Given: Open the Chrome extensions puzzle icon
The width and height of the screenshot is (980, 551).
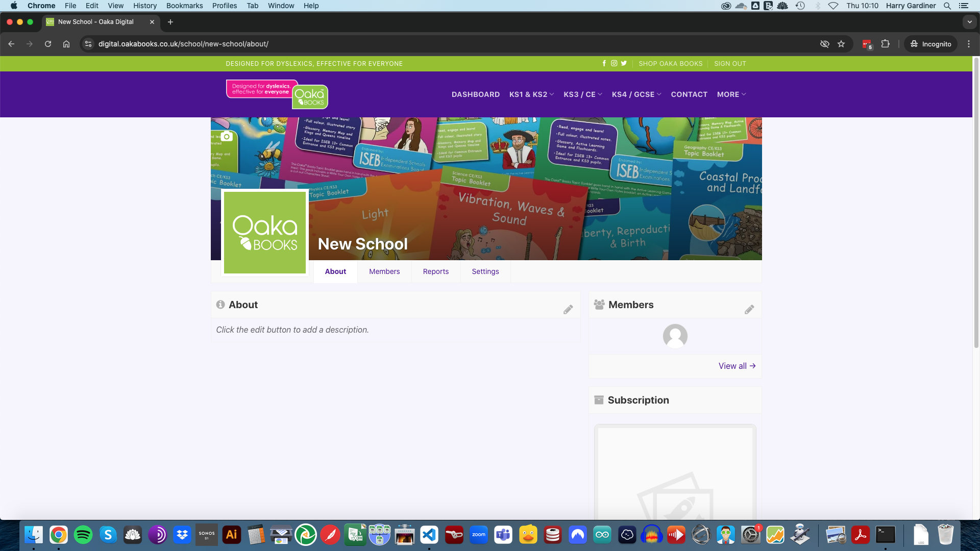Looking at the screenshot, I should [x=886, y=44].
